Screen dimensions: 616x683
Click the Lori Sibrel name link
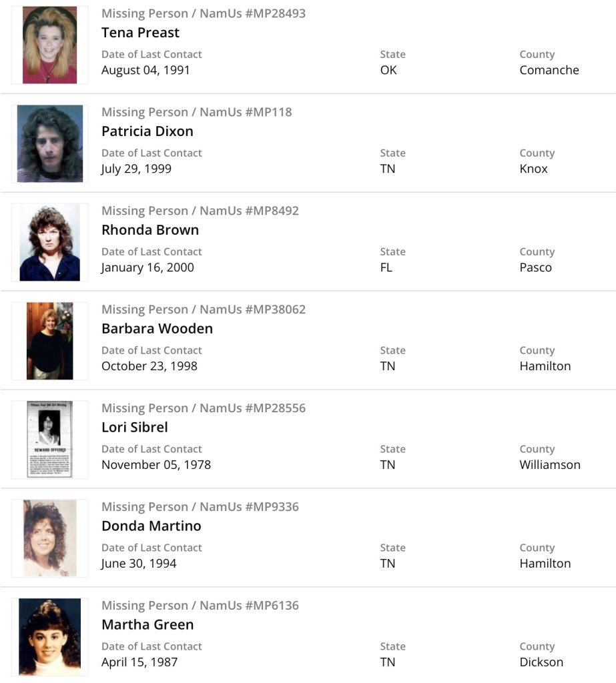[135, 428]
